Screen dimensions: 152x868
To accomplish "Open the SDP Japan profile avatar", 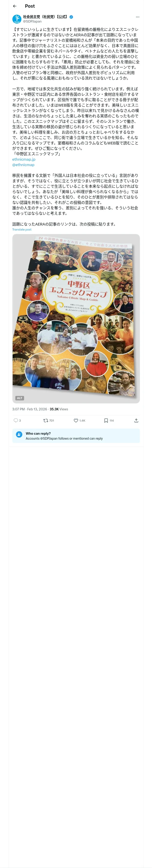I will [x=17, y=19].
